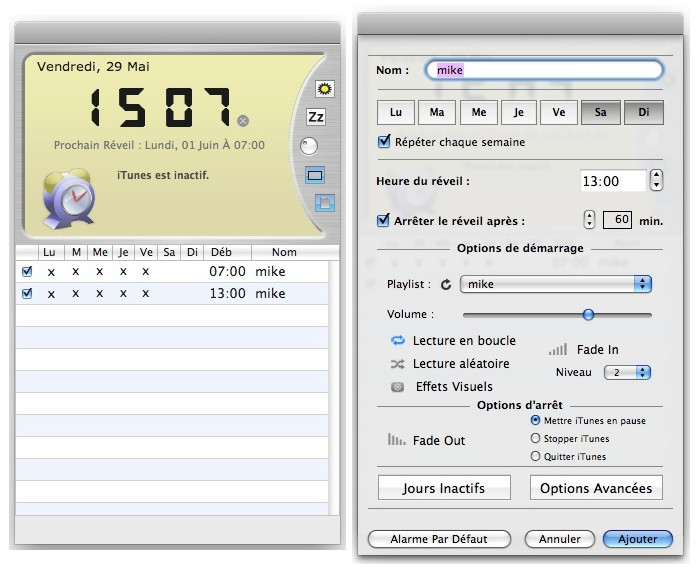Toggle the Effets Visuels icon
Screen dimensions: 700x574
pos(397,387)
